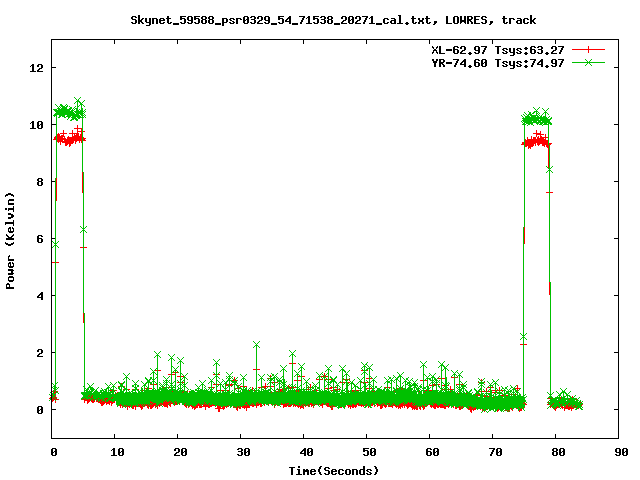640x480 pixels.
Task: Click the green YR data point at 8.4 Kelvin
Action: tap(549, 169)
